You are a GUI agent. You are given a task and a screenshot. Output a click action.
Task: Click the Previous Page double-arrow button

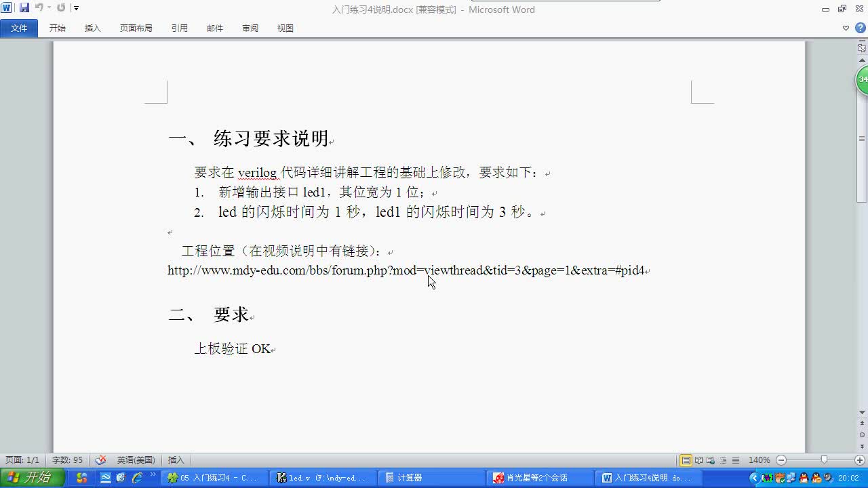pyautogui.click(x=862, y=424)
